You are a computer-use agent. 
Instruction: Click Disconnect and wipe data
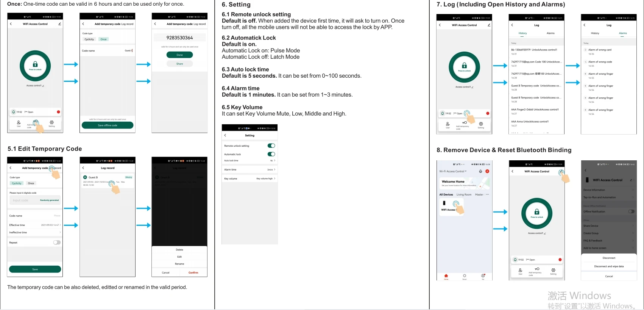pos(609,266)
